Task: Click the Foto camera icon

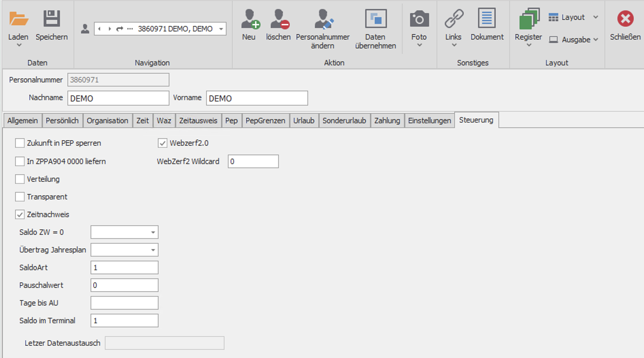Action: coord(419,19)
